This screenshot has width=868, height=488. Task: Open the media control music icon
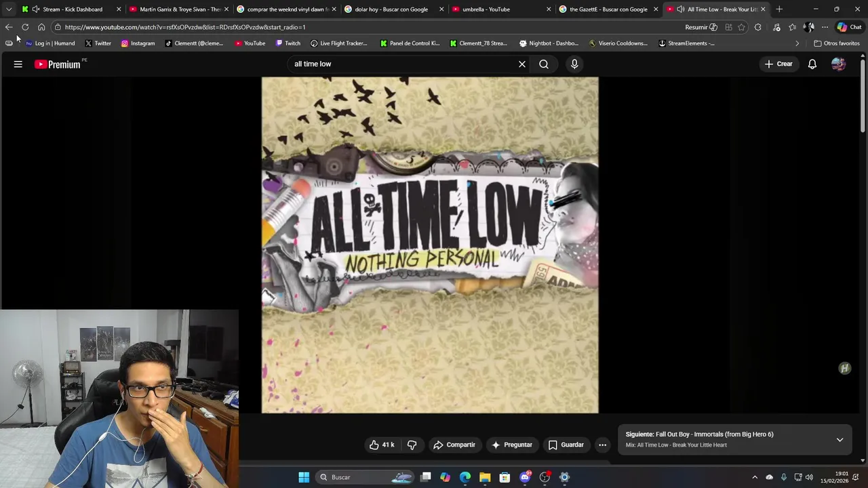pyautogui.click(x=776, y=27)
